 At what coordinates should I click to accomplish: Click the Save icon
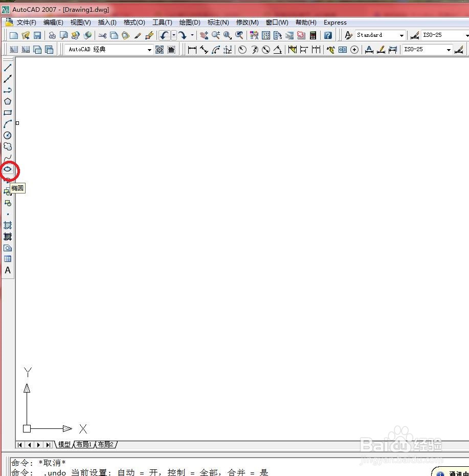(37, 35)
